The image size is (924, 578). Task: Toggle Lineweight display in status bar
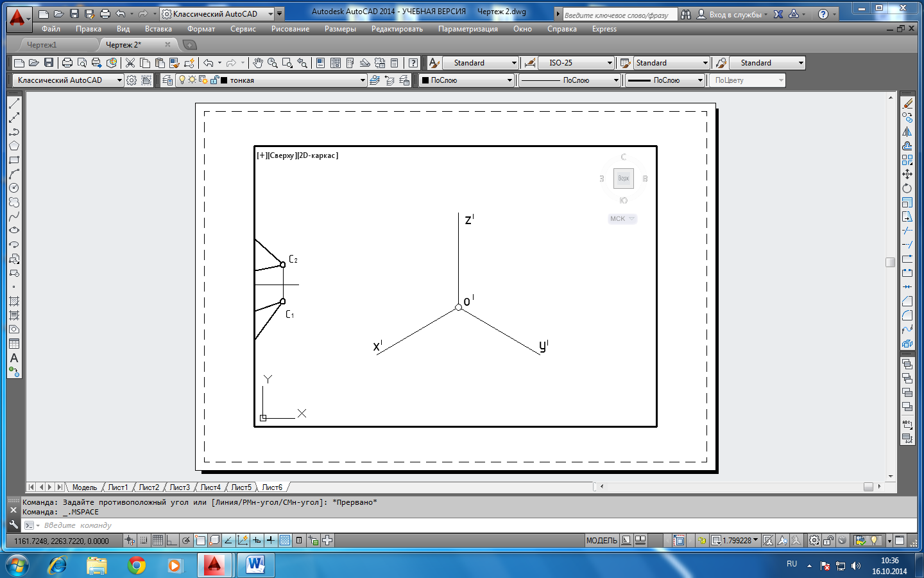point(271,541)
